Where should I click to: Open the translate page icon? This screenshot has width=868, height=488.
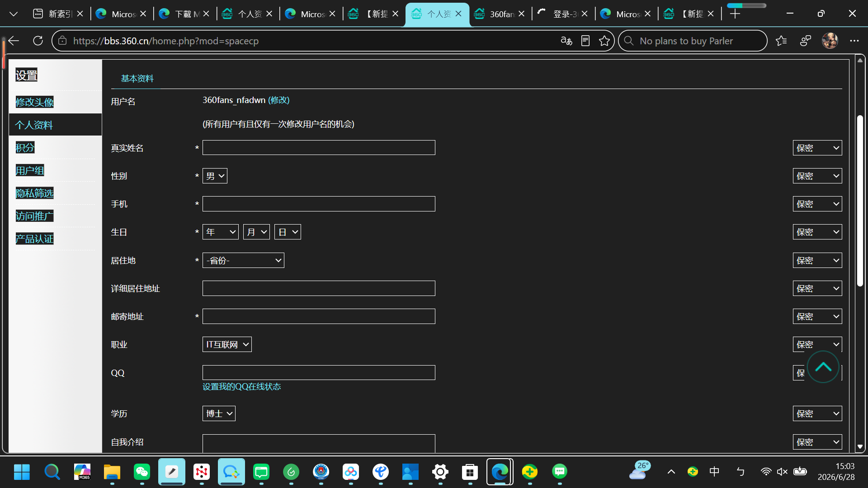(566, 41)
